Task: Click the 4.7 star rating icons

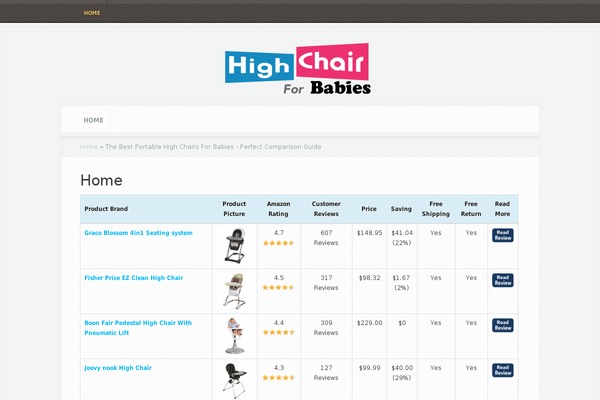Action: coord(279,243)
